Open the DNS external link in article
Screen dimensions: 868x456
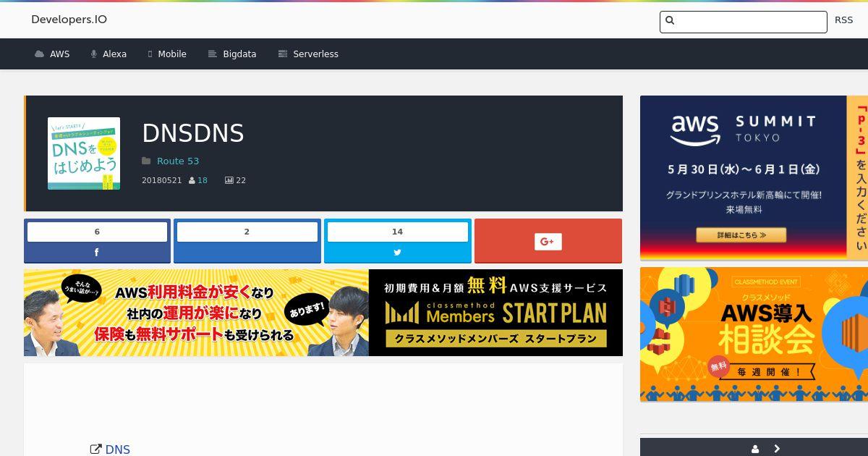point(118,449)
